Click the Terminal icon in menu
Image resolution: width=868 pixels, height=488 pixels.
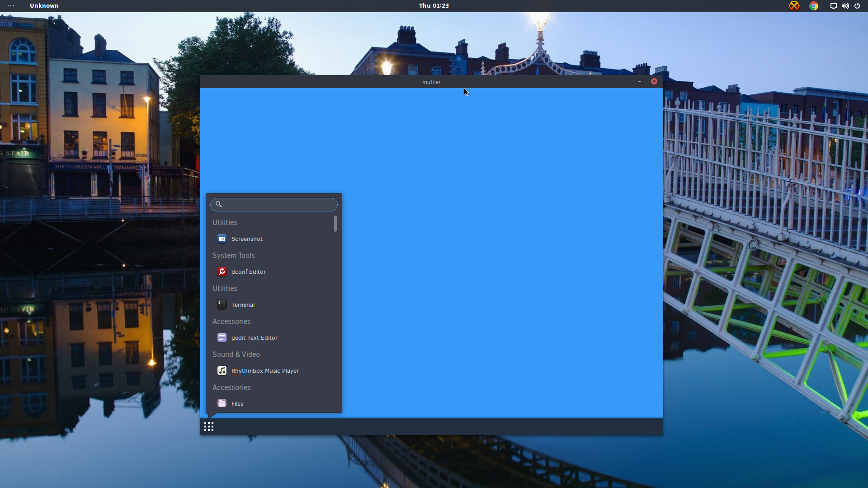[222, 305]
